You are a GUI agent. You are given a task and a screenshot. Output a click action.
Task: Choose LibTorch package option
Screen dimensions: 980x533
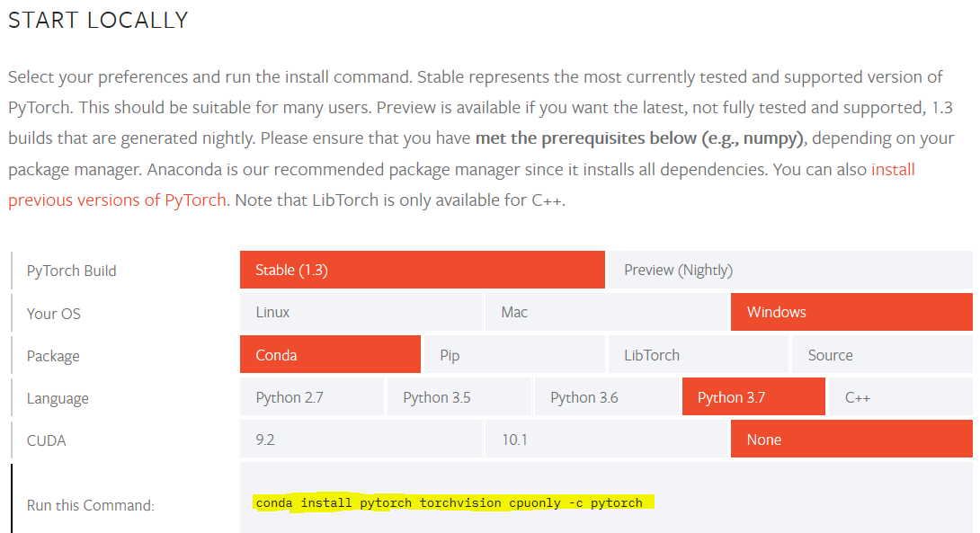698,355
